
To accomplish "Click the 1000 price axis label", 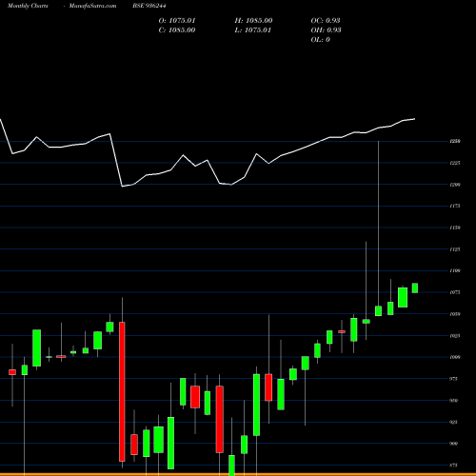I will 455,357.
